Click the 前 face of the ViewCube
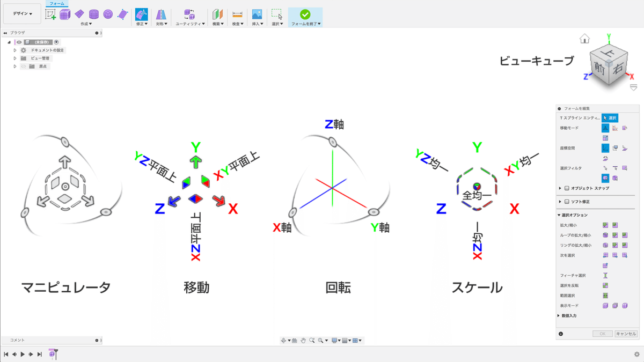This screenshot has height=362, width=644. [600, 68]
